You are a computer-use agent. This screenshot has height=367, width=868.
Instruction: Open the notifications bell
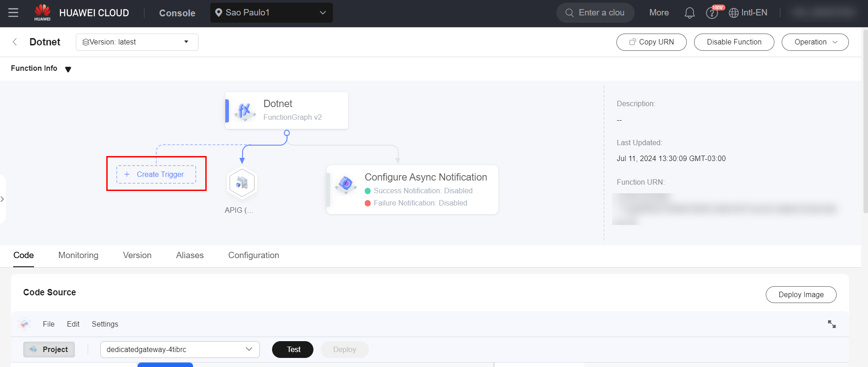tap(689, 13)
